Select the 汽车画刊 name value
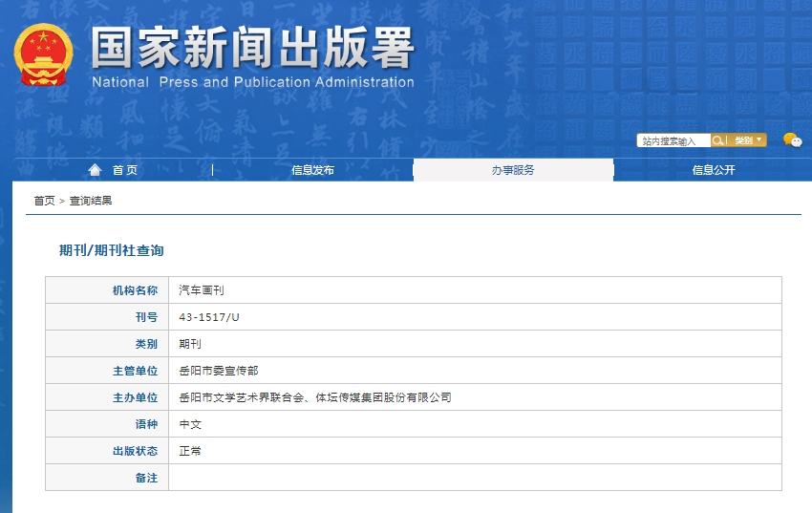The image size is (812, 513). [x=202, y=290]
